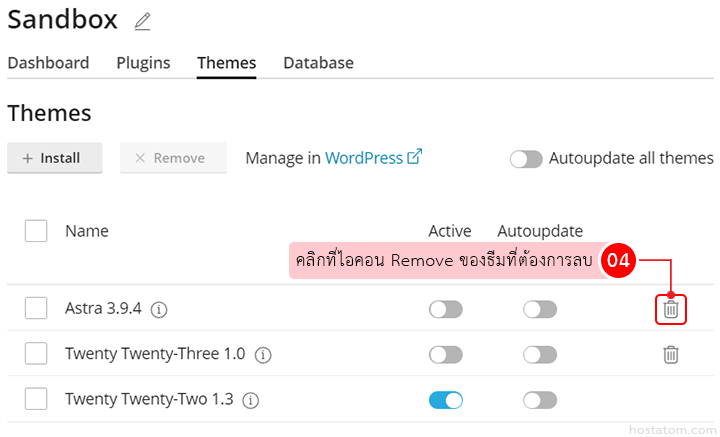Screen dimensions: 720x437
Task: Enable autoupdate for Twenty Twenty-Two theme
Action: (x=539, y=400)
